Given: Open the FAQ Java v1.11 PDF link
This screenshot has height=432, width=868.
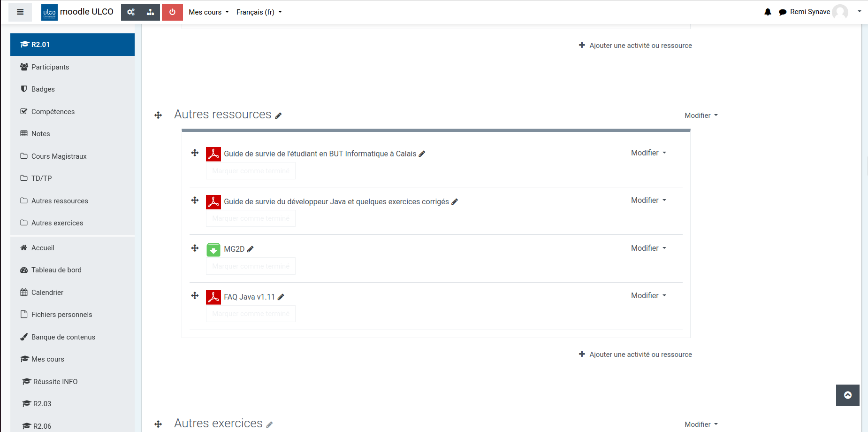Looking at the screenshot, I should click(249, 297).
